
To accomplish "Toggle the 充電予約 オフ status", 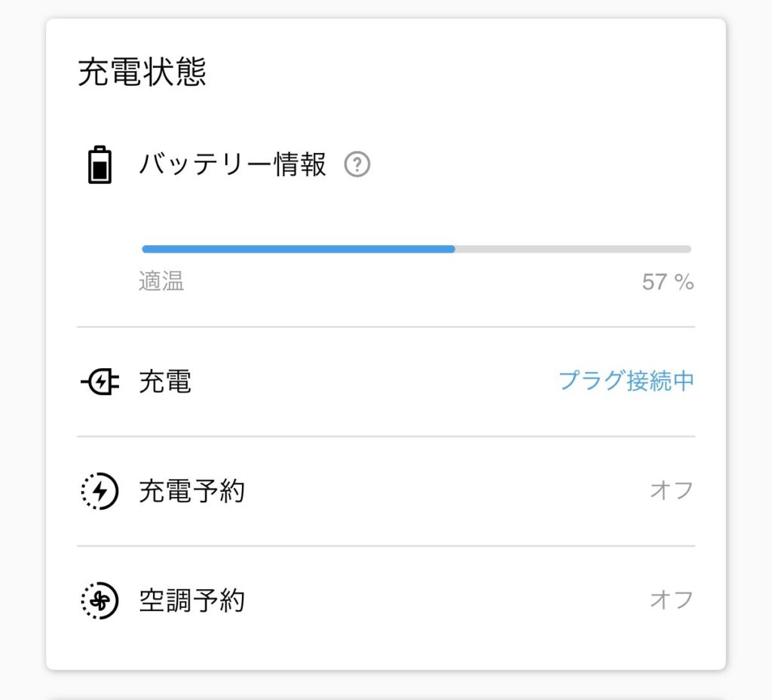I will [x=671, y=491].
